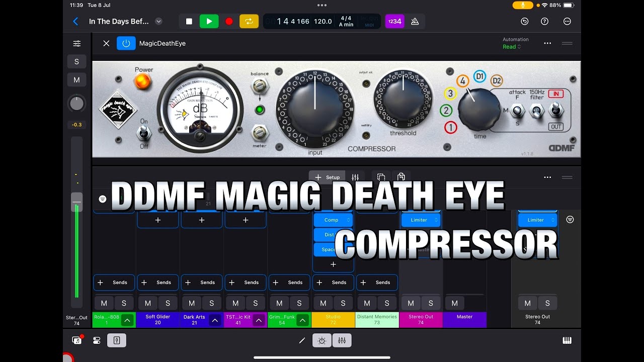Viewport: 644px width, 362px height.
Task: Open Limiter slot on rightmost Stereo Out
Action: (x=537, y=220)
